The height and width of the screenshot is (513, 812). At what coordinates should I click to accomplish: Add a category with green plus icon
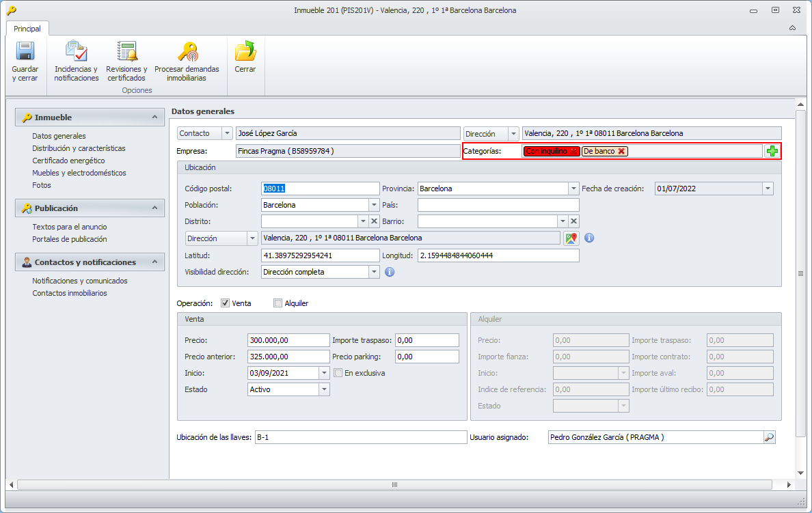(x=772, y=152)
